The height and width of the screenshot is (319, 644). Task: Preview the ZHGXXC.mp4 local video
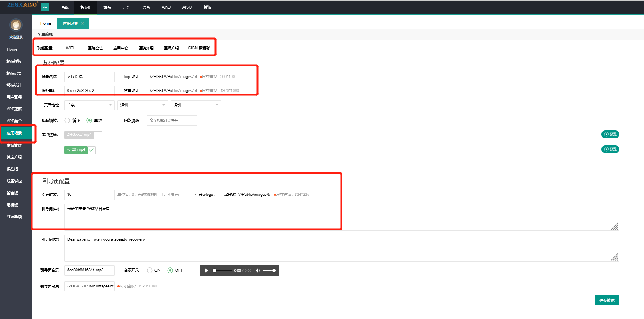610,135
